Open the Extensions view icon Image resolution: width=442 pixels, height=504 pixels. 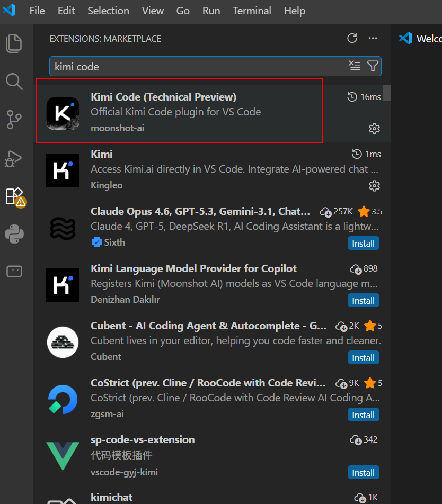click(x=15, y=197)
